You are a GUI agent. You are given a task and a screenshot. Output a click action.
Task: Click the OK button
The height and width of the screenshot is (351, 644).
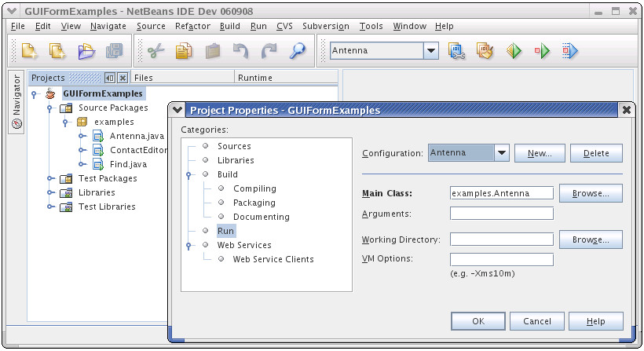tap(478, 321)
